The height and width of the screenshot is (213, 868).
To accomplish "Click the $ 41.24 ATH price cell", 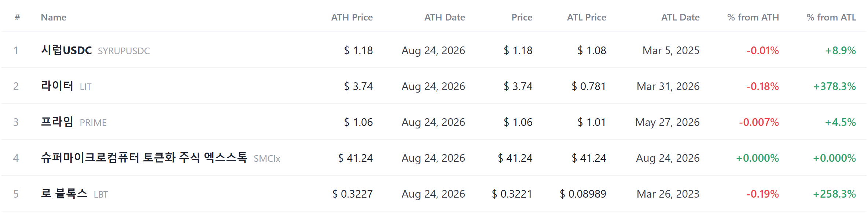I will 355,158.
